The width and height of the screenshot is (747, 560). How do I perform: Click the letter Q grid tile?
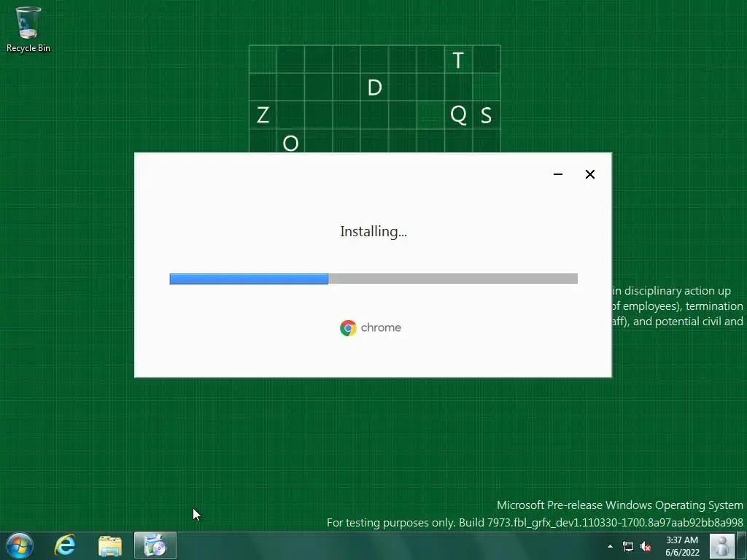(x=458, y=114)
